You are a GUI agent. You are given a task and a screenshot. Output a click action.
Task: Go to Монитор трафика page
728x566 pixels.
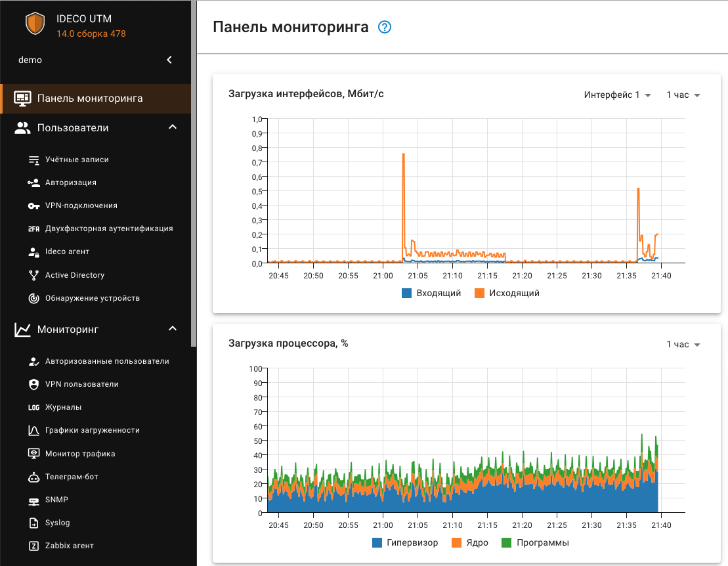coord(80,454)
